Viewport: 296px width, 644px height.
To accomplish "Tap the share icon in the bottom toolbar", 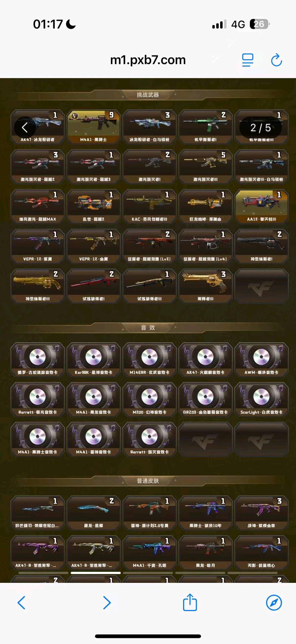I will (x=190, y=602).
